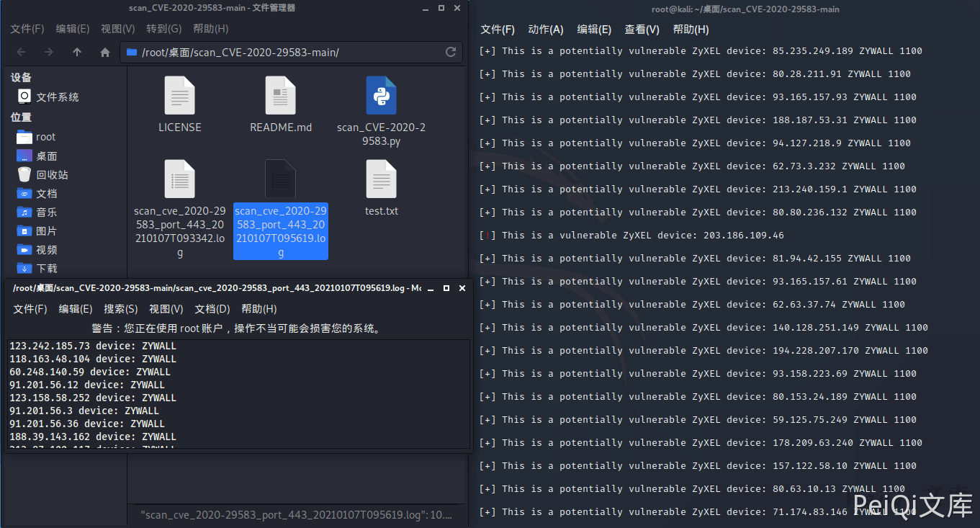Go to the 回收站 trash location

click(x=52, y=175)
